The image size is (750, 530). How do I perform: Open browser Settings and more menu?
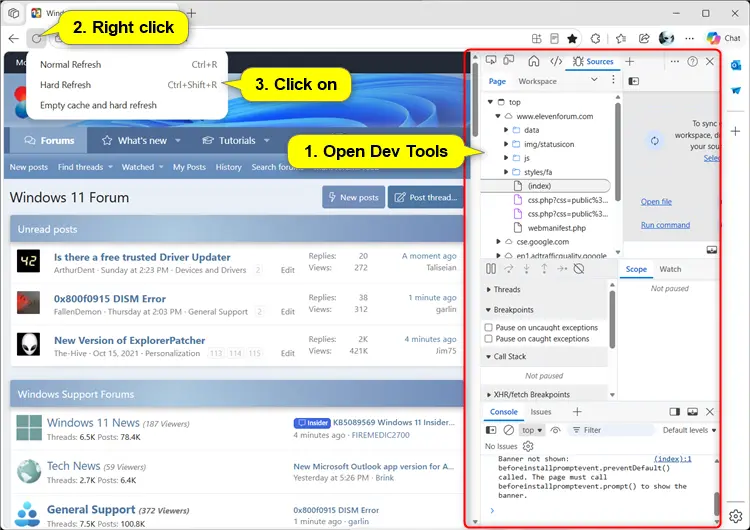(x=689, y=39)
